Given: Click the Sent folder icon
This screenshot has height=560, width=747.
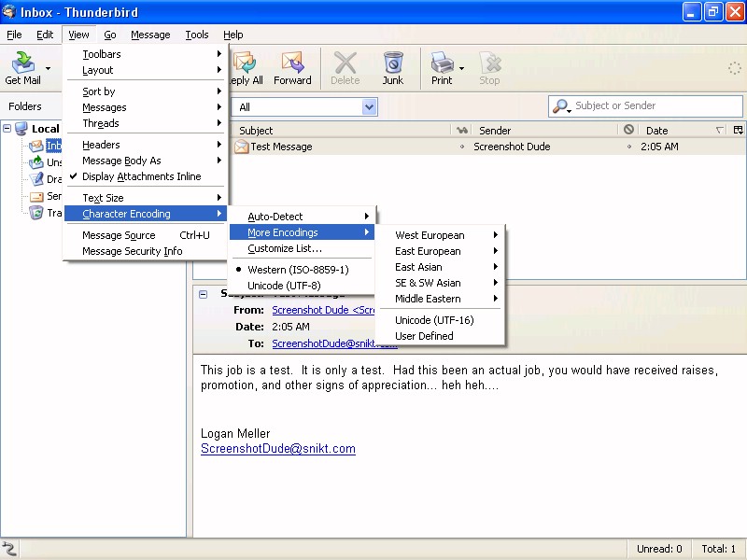Looking at the screenshot, I should coord(36,196).
